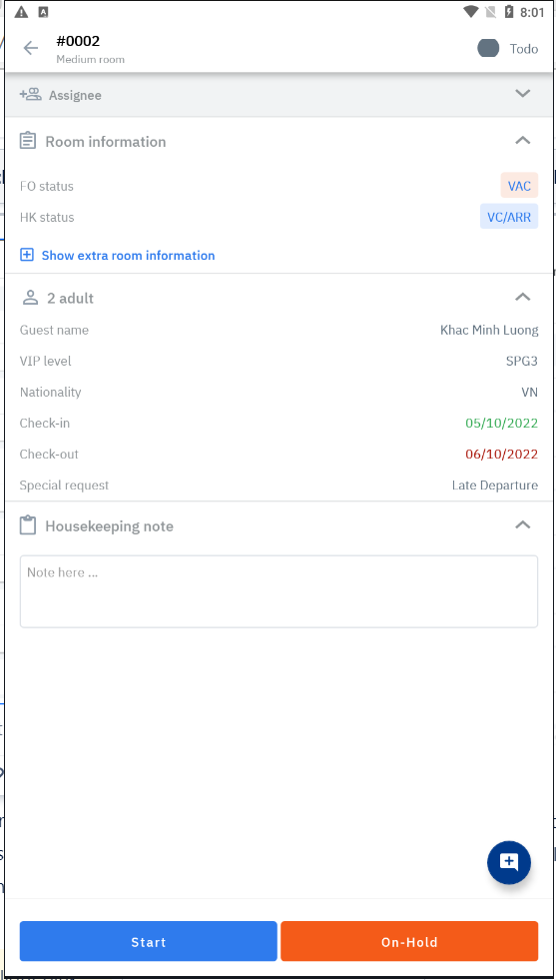Viewport: 556px width, 980px height.
Task: Click the Housekeeping note clipboard icon
Action: 28,525
